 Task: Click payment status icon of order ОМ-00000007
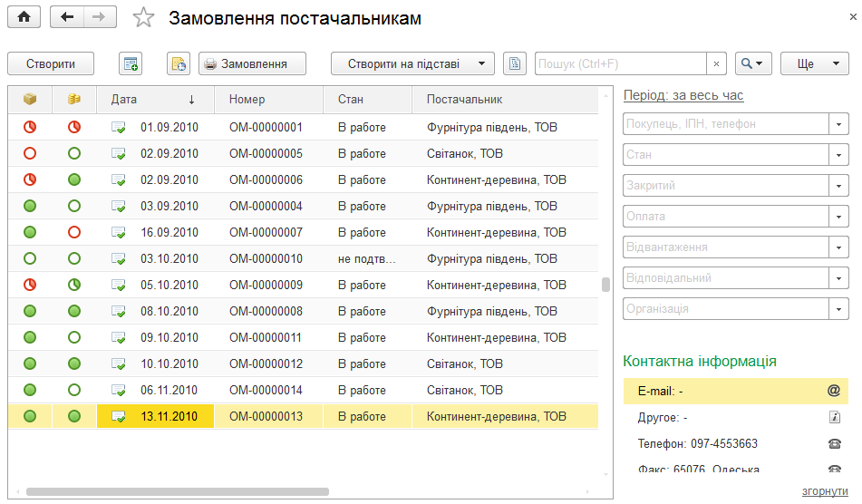74,232
